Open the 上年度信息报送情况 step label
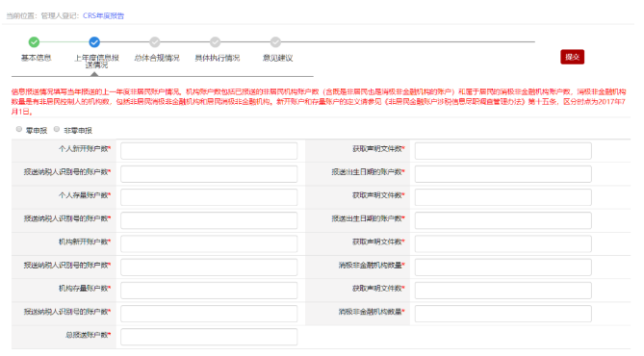The image size is (644, 356). point(96,62)
